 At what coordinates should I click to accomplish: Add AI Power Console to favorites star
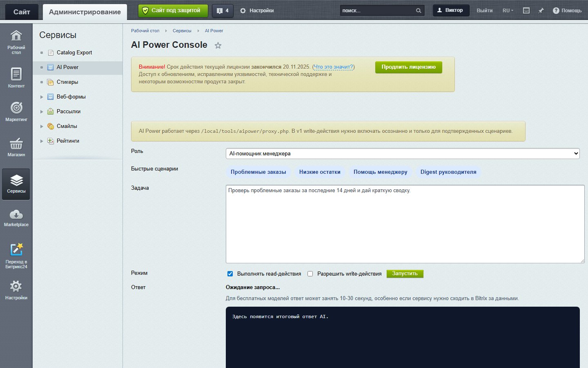[x=218, y=45]
